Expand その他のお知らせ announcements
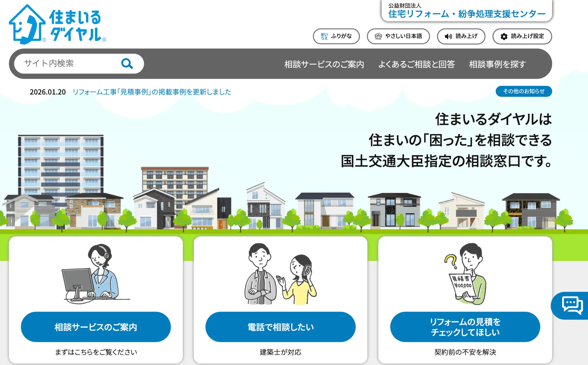Screen dimensions: 588x365 pyautogui.click(x=523, y=91)
